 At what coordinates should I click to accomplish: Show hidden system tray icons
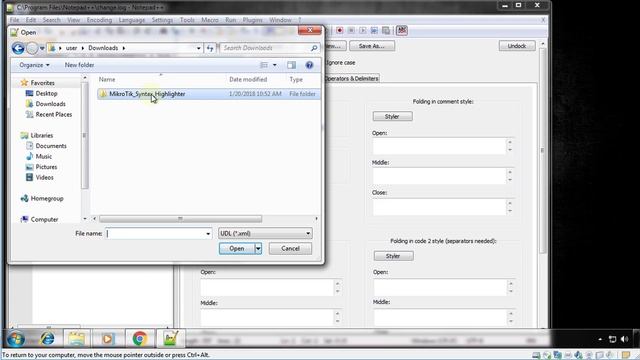(x=600, y=339)
